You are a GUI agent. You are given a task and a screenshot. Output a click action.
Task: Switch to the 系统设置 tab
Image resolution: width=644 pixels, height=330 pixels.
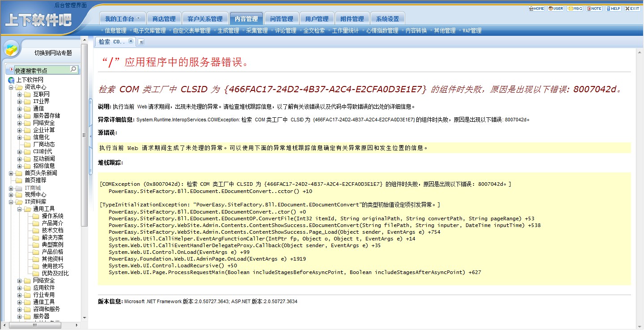pyautogui.click(x=387, y=19)
